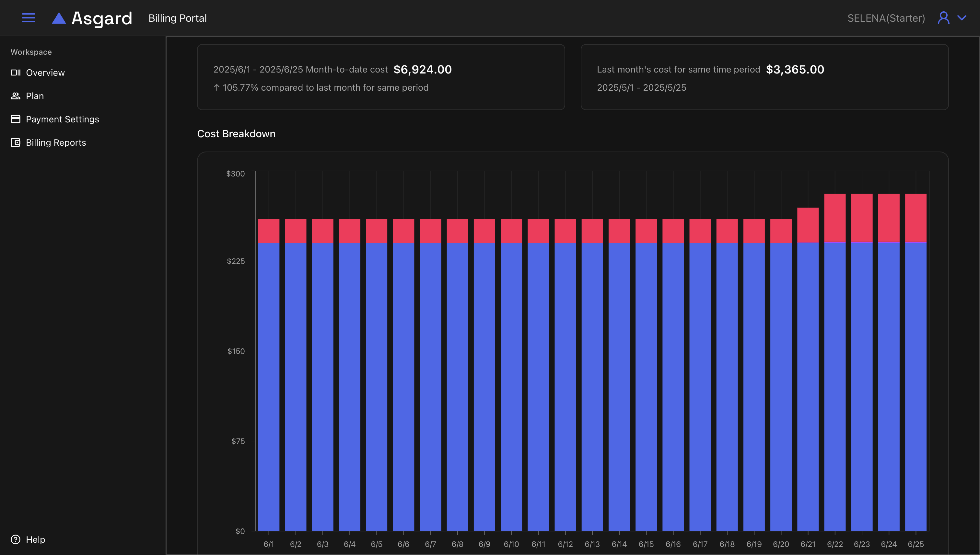The width and height of the screenshot is (980, 555).
Task: Click the Plan people icon
Action: click(15, 96)
